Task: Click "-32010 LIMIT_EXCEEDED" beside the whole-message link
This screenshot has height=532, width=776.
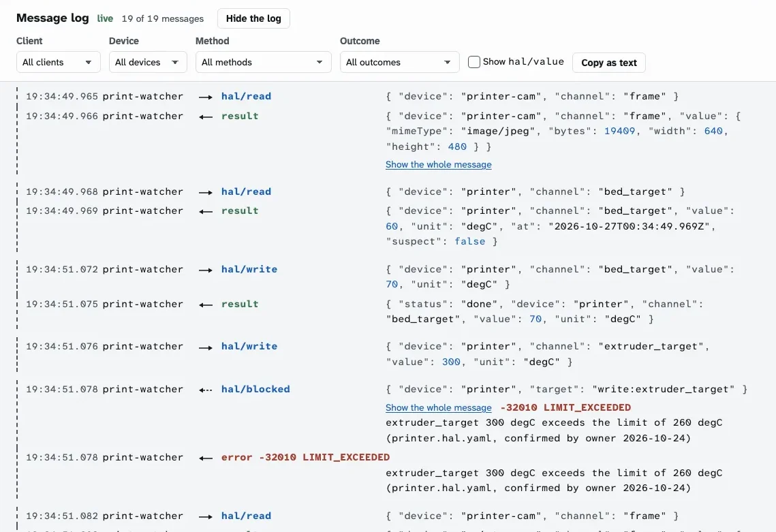Action: 565,407
